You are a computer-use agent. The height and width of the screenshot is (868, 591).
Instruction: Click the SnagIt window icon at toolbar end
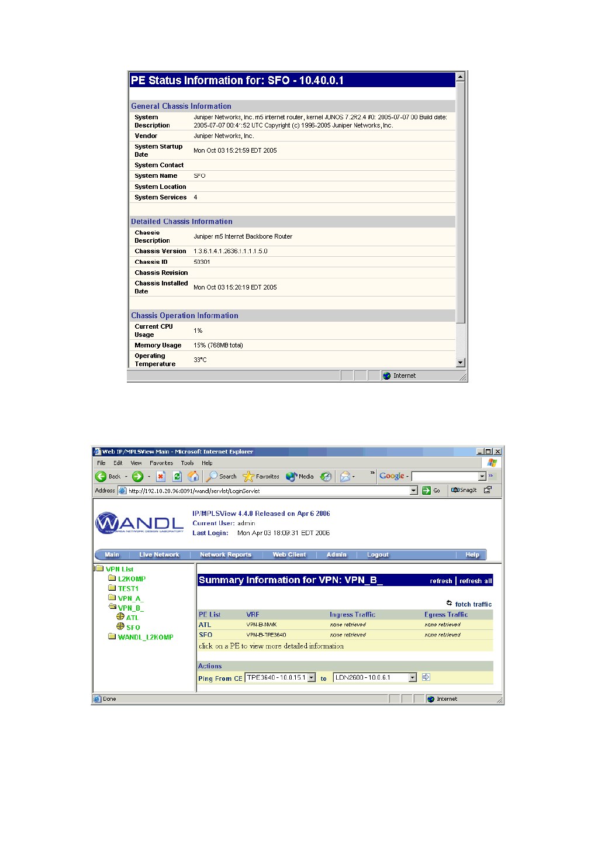[488, 490]
